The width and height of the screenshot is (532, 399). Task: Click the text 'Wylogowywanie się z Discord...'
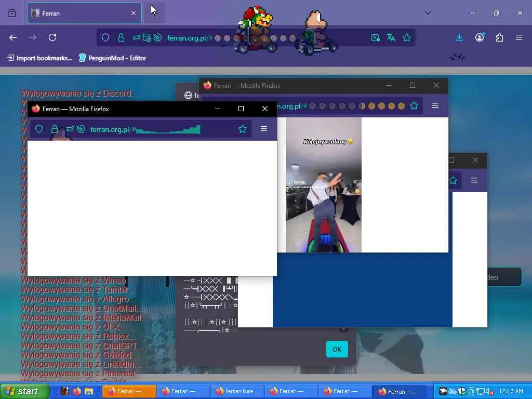(x=79, y=94)
